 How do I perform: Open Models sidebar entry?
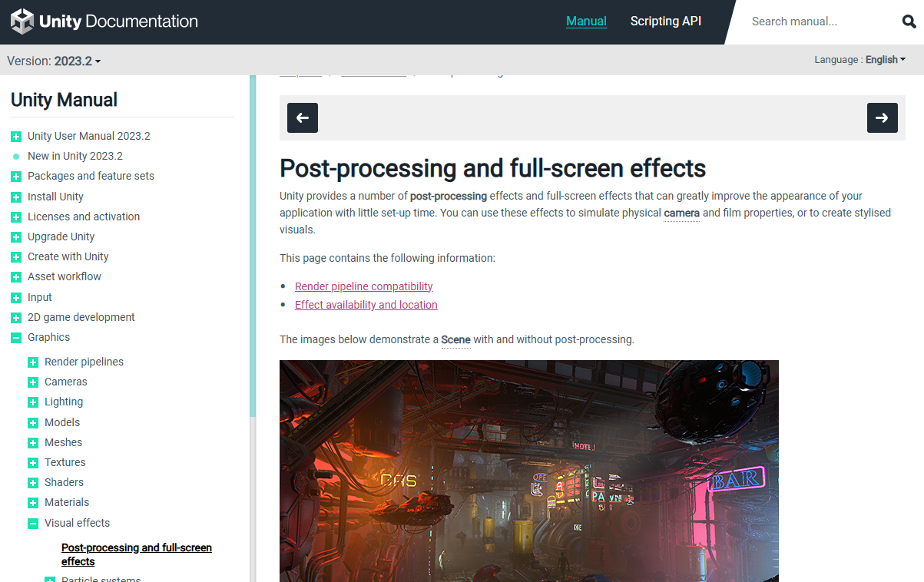62,422
